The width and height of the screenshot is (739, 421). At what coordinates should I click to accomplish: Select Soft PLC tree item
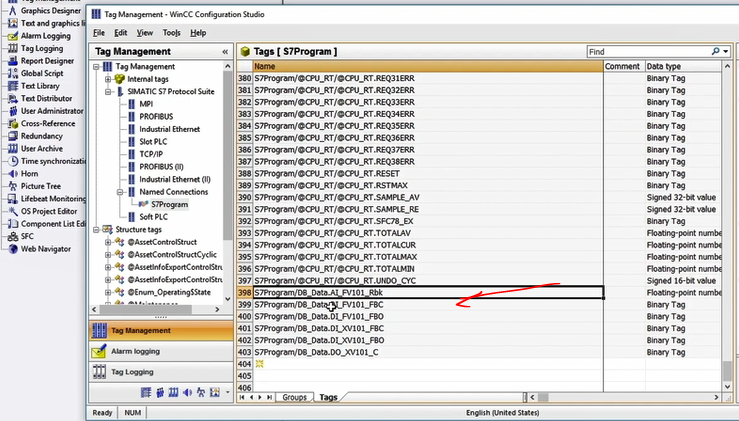153,217
